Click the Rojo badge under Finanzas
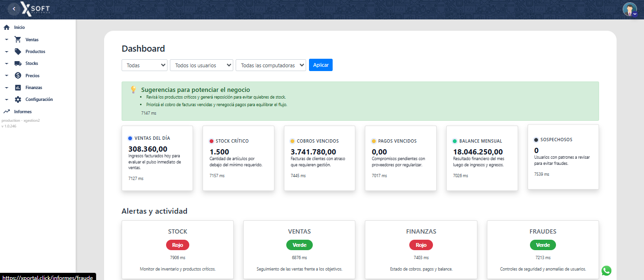 tap(421, 245)
